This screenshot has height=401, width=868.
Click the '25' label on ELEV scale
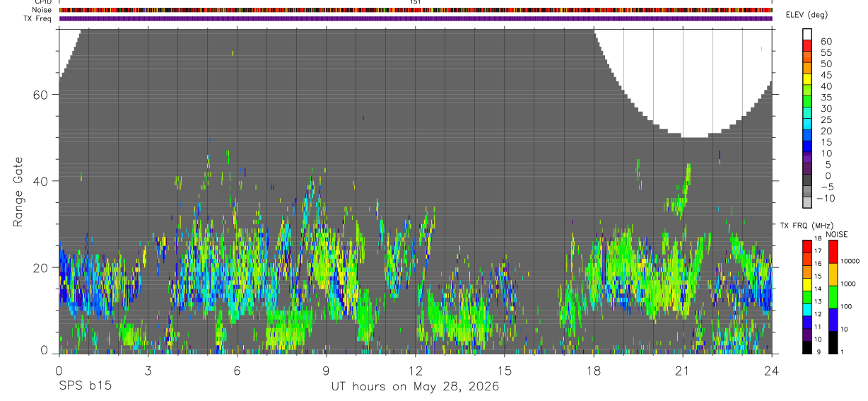[x=826, y=120]
